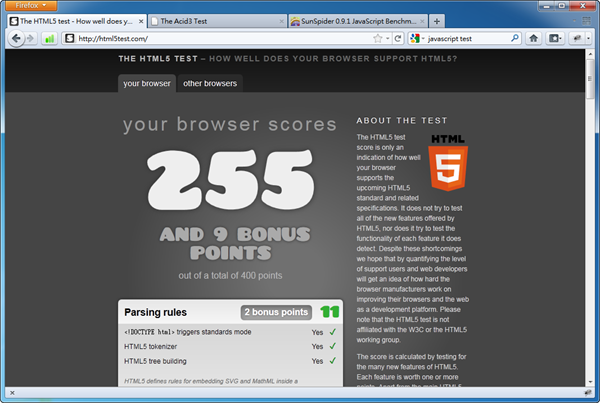Open the Firefox application menu
This screenshot has width=600, height=403.
coord(29,5)
